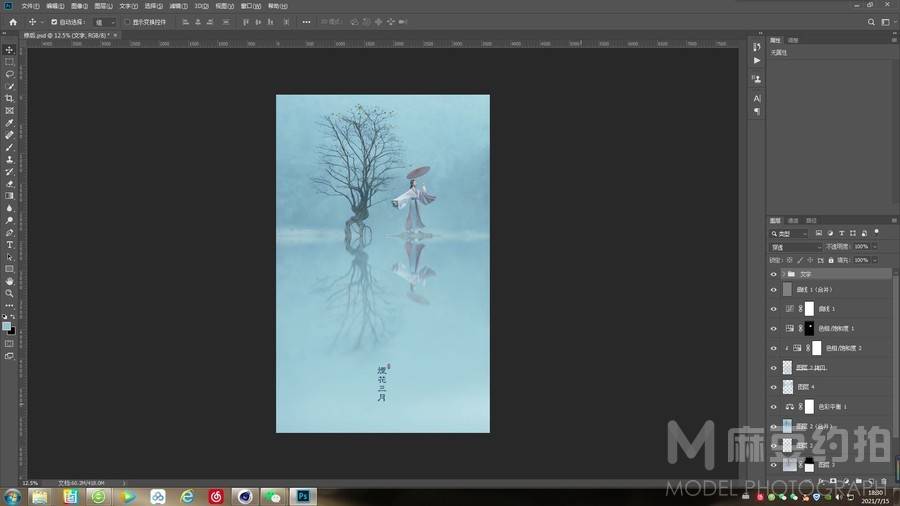900x506 pixels.
Task: Click the new group folder button in Layers panel
Action: point(858,481)
